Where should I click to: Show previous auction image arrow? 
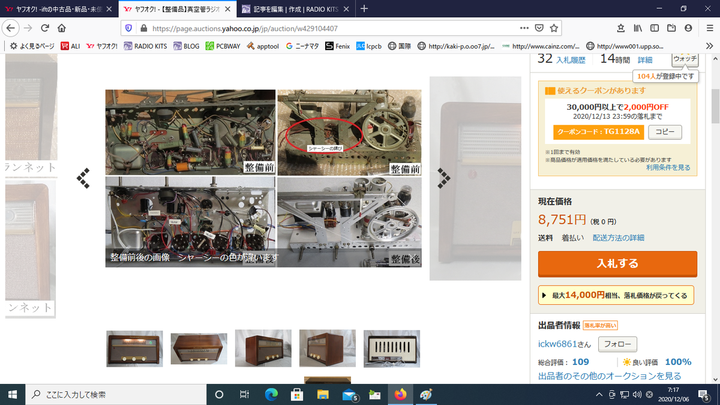point(84,177)
